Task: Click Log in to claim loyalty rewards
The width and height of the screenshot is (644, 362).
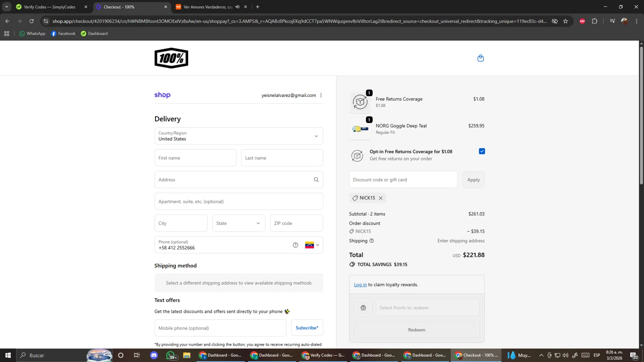Action: click(360, 284)
